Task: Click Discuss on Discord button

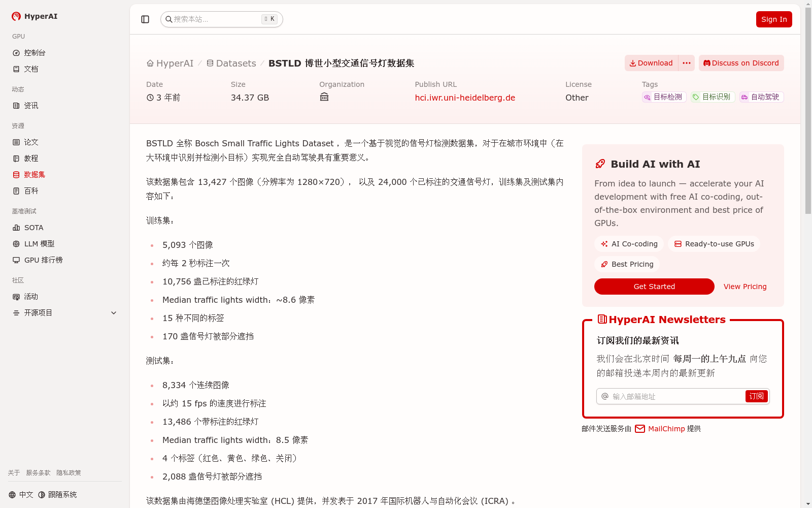Action: coord(741,63)
